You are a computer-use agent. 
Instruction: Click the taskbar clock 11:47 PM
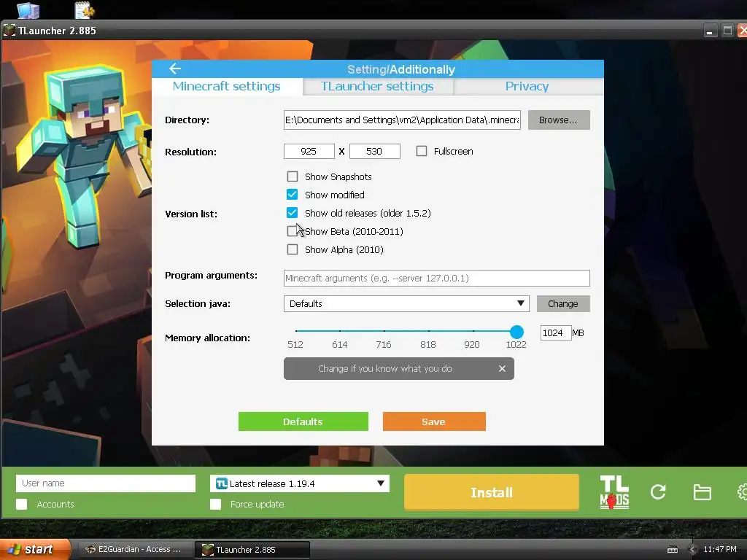pyautogui.click(x=720, y=550)
